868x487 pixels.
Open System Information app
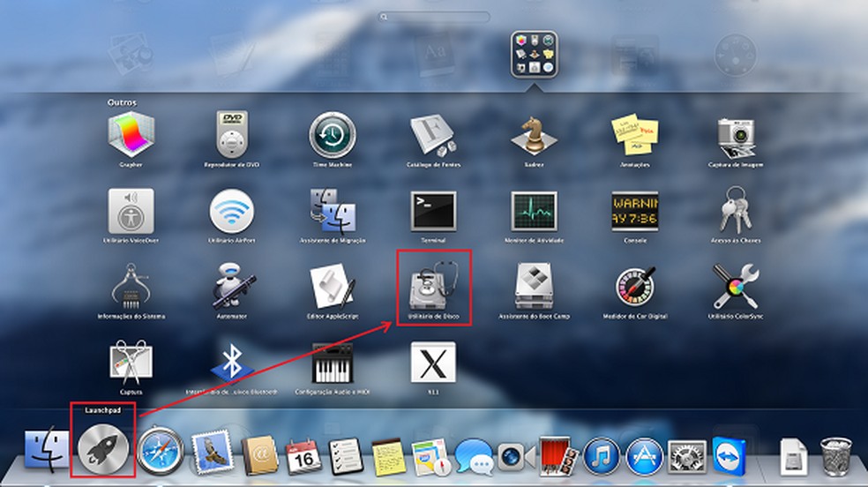click(131, 287)
